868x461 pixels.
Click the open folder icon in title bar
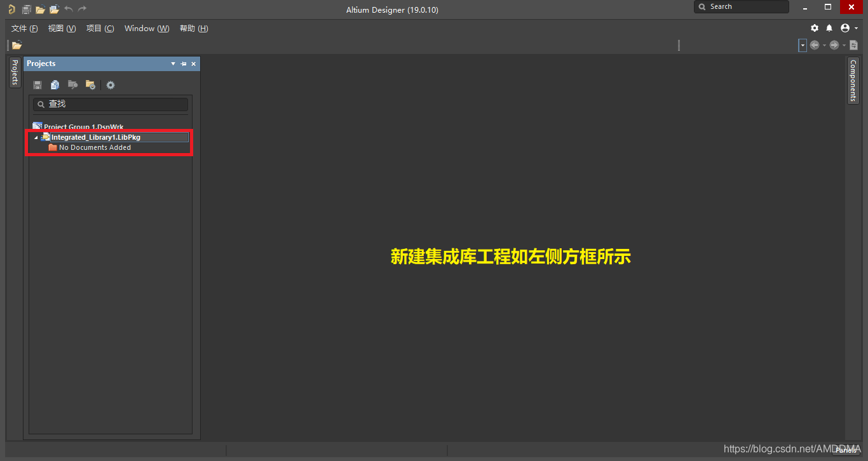[40, 10]
